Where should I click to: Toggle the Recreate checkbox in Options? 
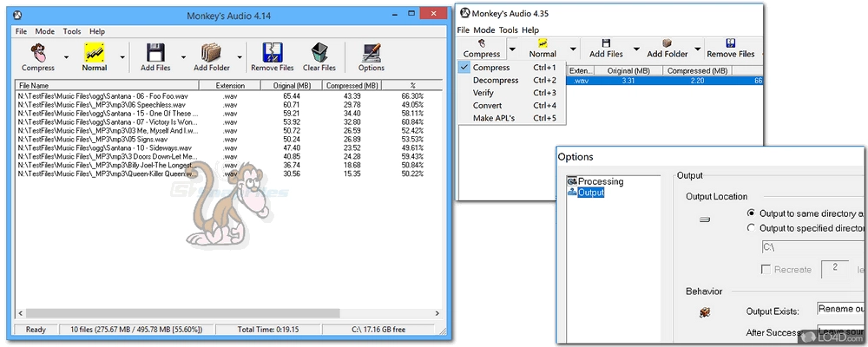pos(766,270)
